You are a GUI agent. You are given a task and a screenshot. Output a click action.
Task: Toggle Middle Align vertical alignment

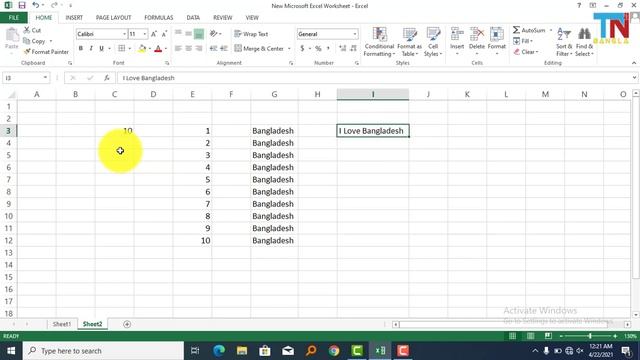(189, 34)
